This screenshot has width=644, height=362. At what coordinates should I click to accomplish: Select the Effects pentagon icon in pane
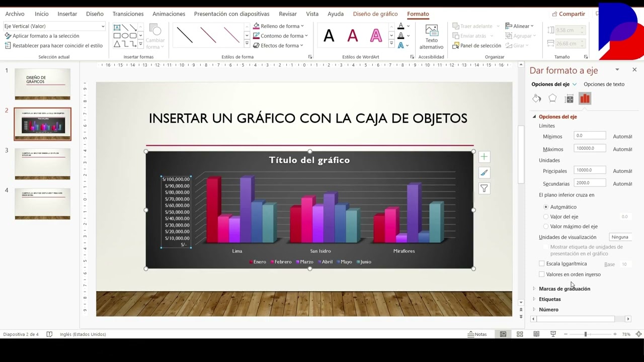(x=552, y=99)
